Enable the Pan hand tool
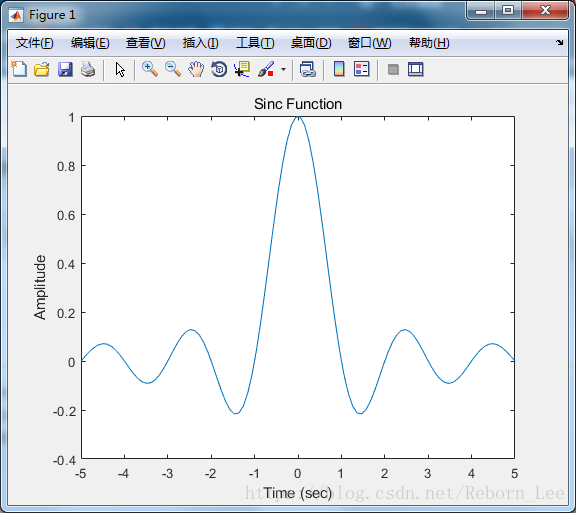The height and width of the screenshot is (513, 576). click(196, 69)
